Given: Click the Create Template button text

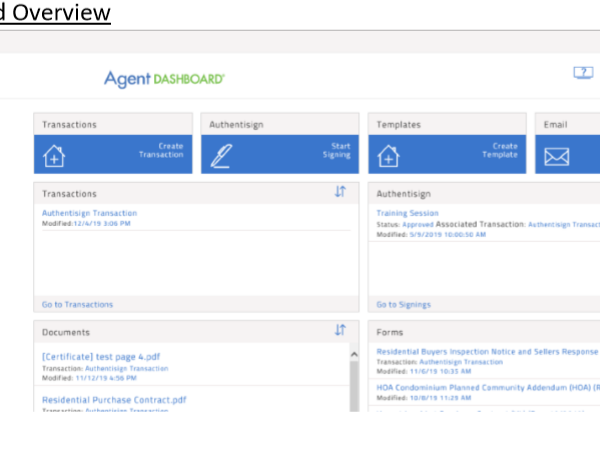Looking at the screenshot, I should 500,150.
